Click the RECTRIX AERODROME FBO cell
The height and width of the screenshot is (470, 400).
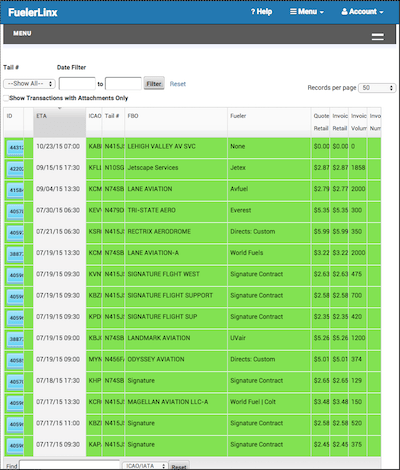pos(176,232)
